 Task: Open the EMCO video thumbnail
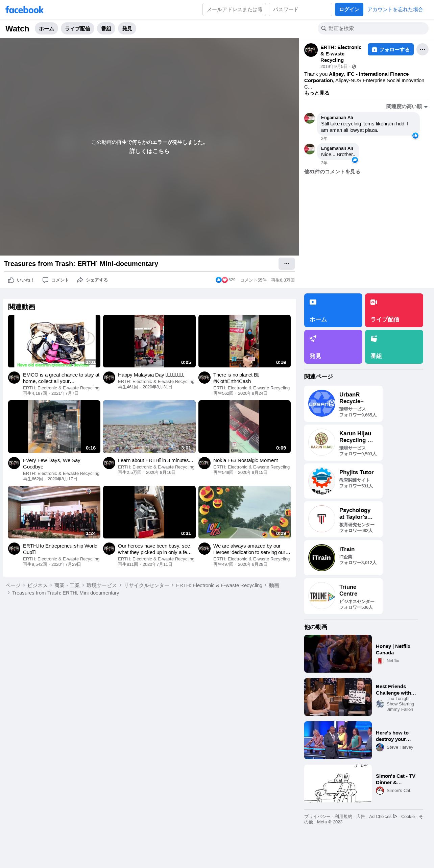point(54,341)
